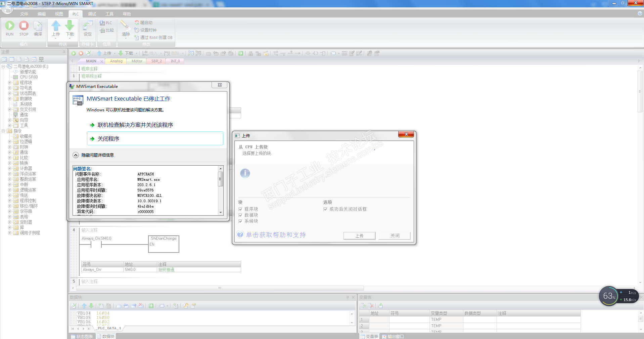Image resolution: width=644 pixels, height=339 pixels.
Task: Click the blue upload arrow in the 数据块 toolbar
Action: [84, 306]
